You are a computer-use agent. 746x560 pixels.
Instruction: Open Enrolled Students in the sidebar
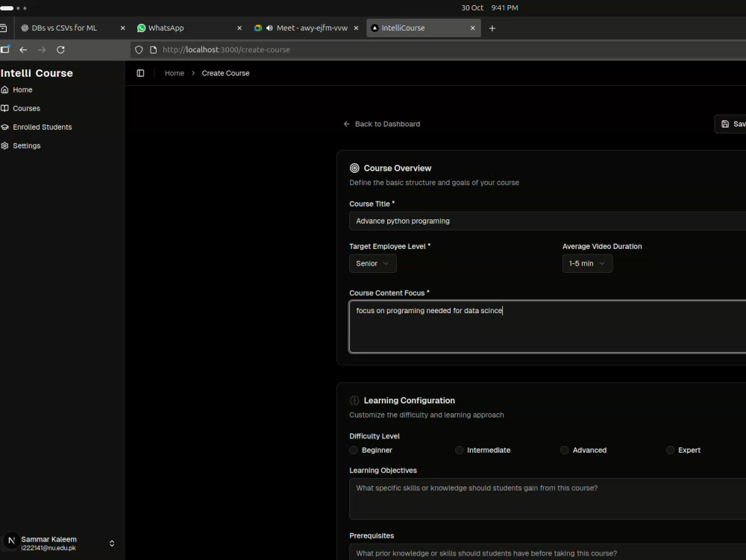pos(43,127)
